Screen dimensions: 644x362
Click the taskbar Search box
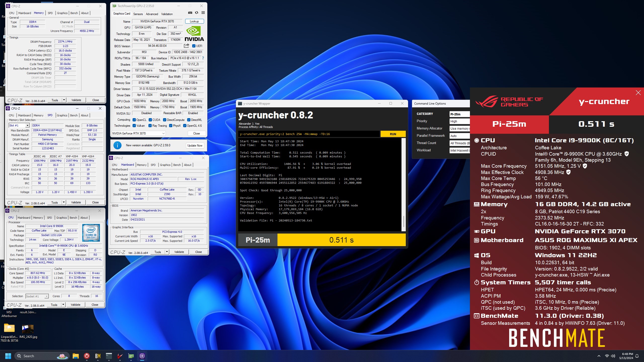tap(42, 356)
